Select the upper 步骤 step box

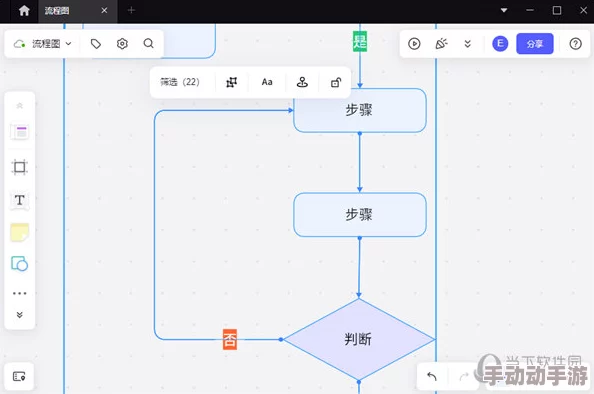(x=360, y=110)
